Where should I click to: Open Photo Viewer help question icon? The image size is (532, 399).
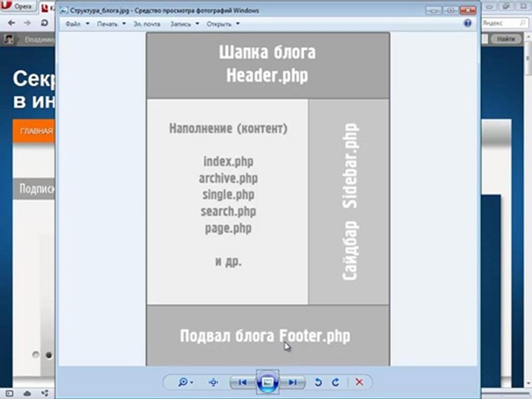coord(468,23)
